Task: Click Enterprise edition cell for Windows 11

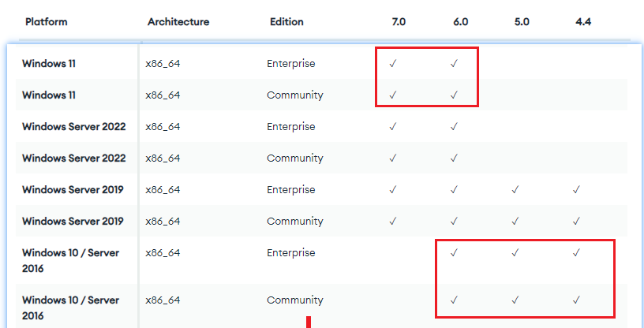Action: [291, 64]
